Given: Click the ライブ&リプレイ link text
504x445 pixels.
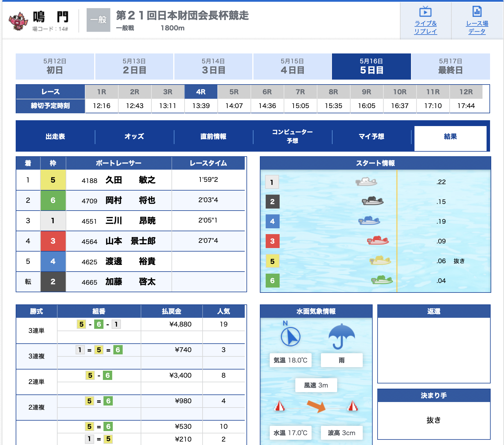Looking at the screenshot, I should 425,27.
